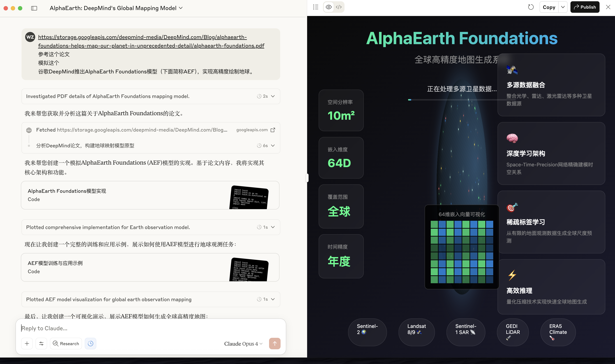Open the conversation title menu
615x364 pixels.
(x=181, y=8)
